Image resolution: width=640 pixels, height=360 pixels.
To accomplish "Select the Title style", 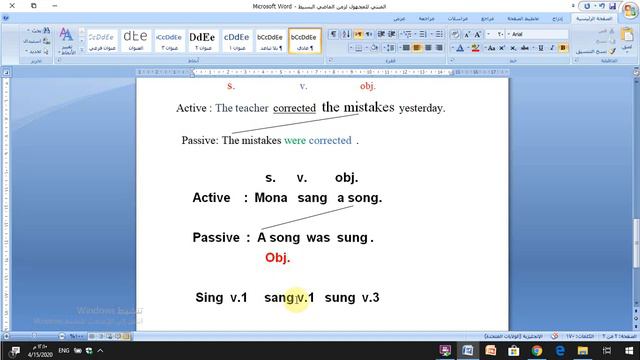I will [136, 41].
